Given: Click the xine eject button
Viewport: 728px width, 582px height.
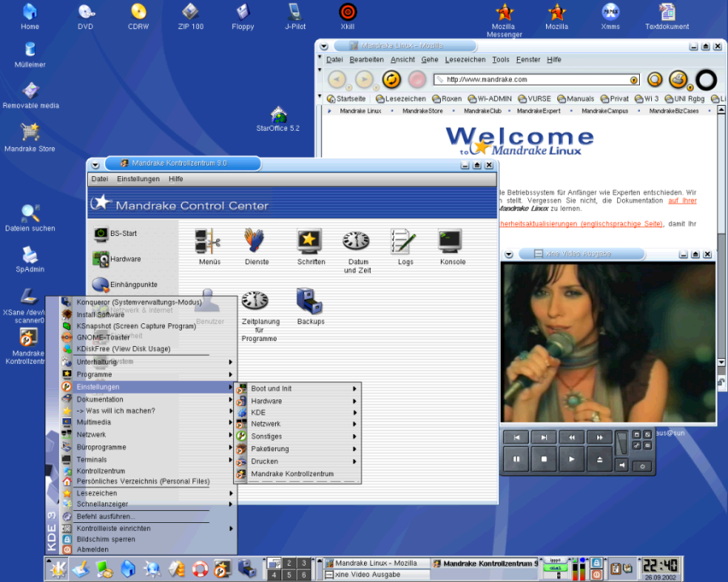Looking at the screenshot, I should [x=599, y=459].
